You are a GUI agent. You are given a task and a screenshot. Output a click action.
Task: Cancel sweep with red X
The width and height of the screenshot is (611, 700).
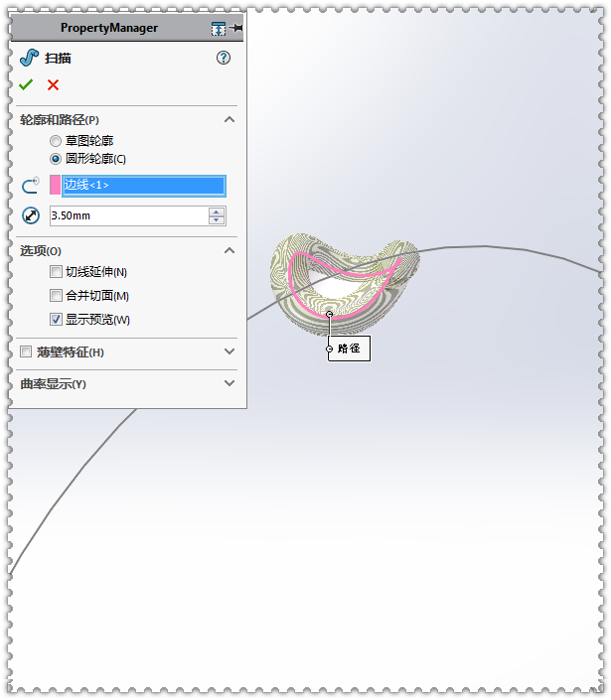53,84
